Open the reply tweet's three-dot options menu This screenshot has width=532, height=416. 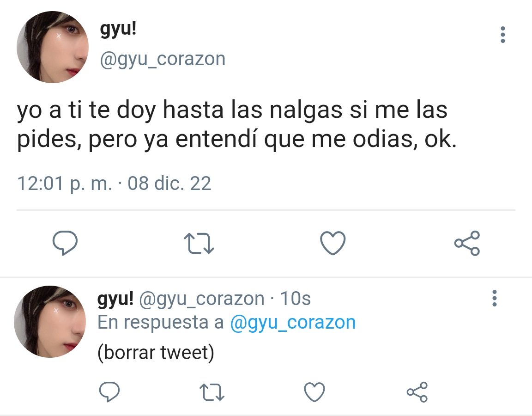[x=494, y=298]
